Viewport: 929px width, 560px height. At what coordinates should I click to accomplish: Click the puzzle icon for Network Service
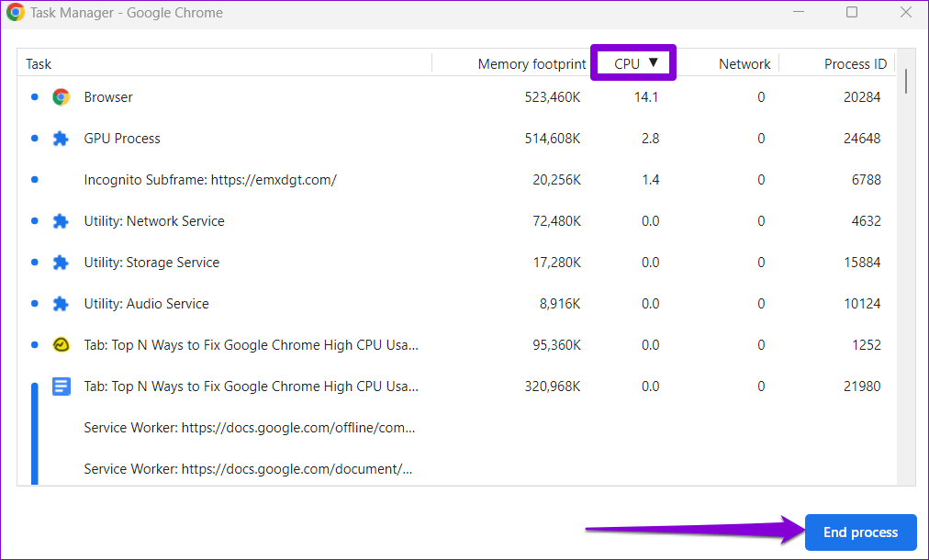(62, 221)
